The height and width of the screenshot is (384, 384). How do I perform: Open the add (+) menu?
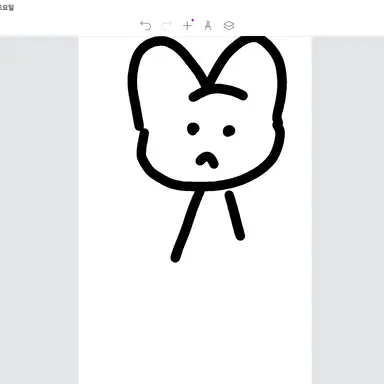[188, 25]
